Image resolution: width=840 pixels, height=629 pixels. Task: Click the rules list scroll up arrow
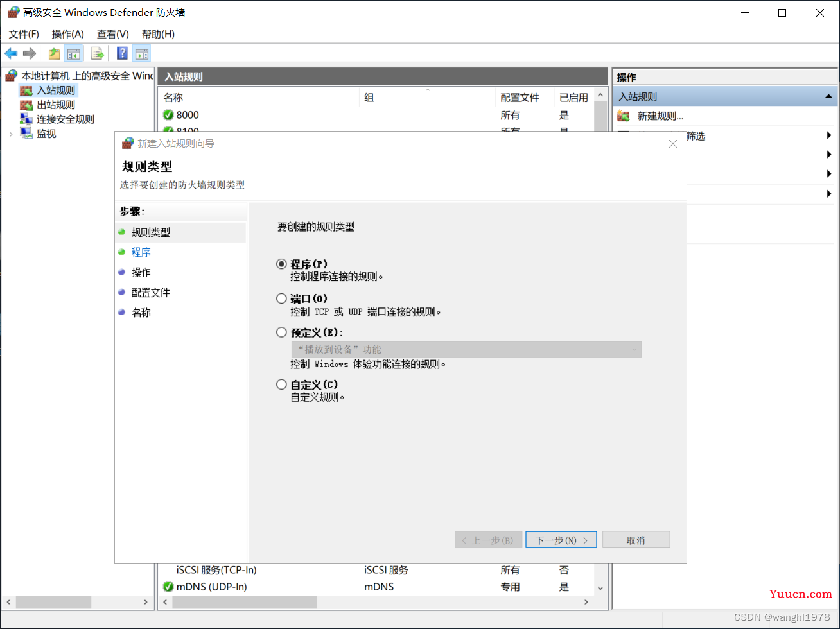(x=600, y=95)
